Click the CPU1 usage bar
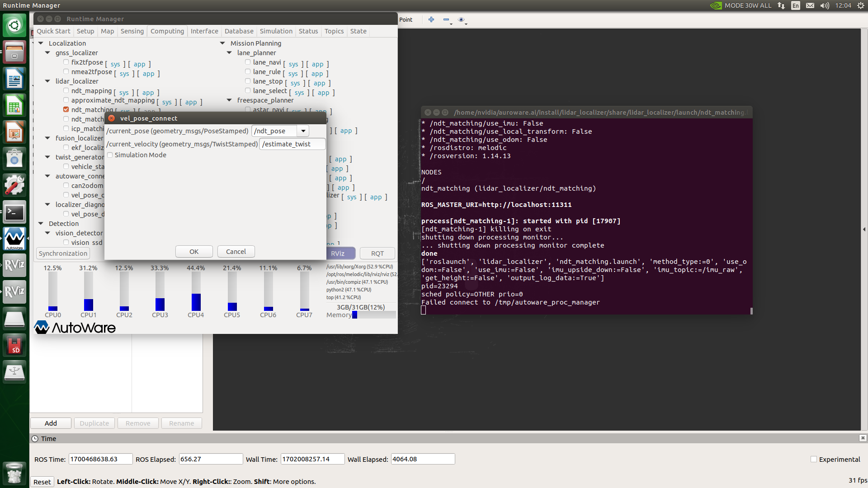 pyautogui.click(x=88, y=291)
